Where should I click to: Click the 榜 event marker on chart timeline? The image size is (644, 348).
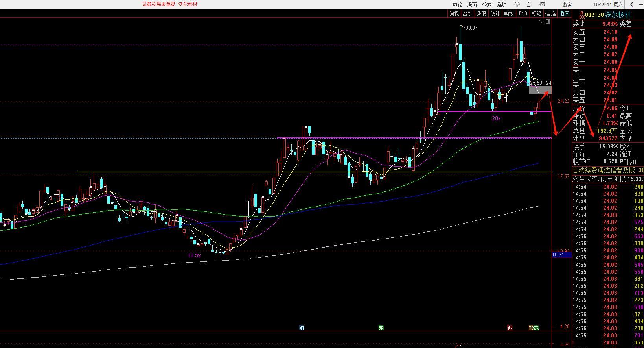pyautogui.click(x=531, y=328)
